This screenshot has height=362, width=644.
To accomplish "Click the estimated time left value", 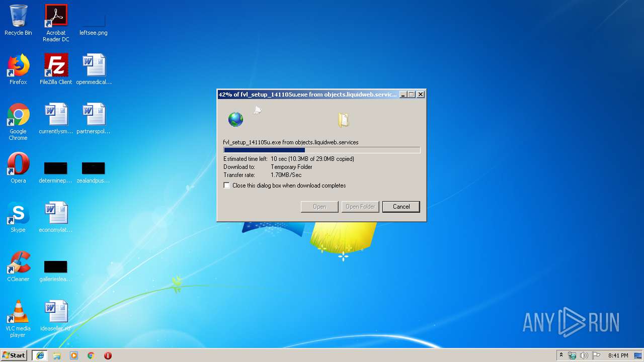I will coord(312,159).
